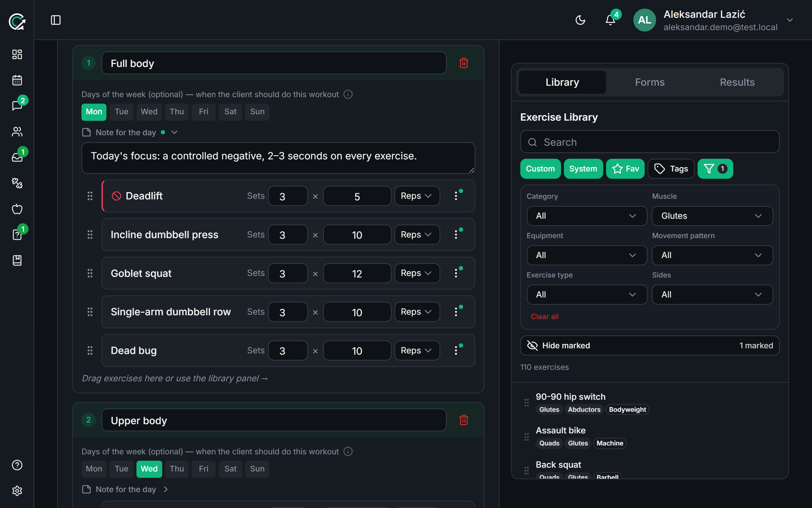Switch to the Forms tab
This screenshot has height=508, width=812.
click(650, 82)
